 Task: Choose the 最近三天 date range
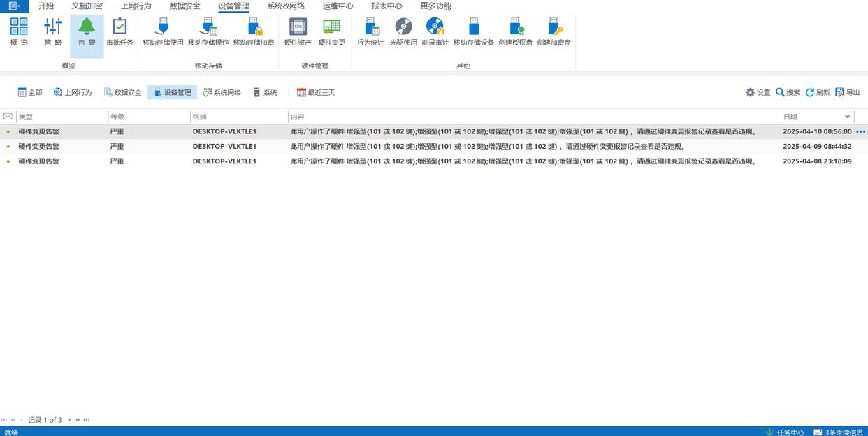316,92
